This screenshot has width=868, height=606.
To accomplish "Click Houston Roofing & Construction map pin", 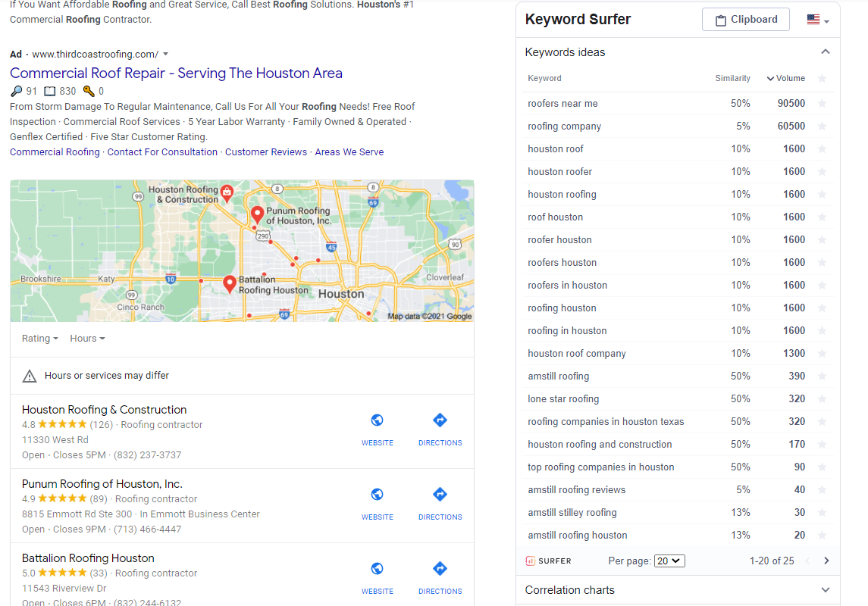I will point(227,193).
